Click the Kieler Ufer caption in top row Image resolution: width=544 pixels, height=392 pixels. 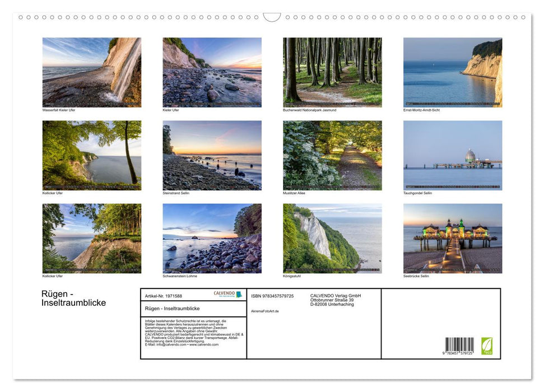click(171, 110)
